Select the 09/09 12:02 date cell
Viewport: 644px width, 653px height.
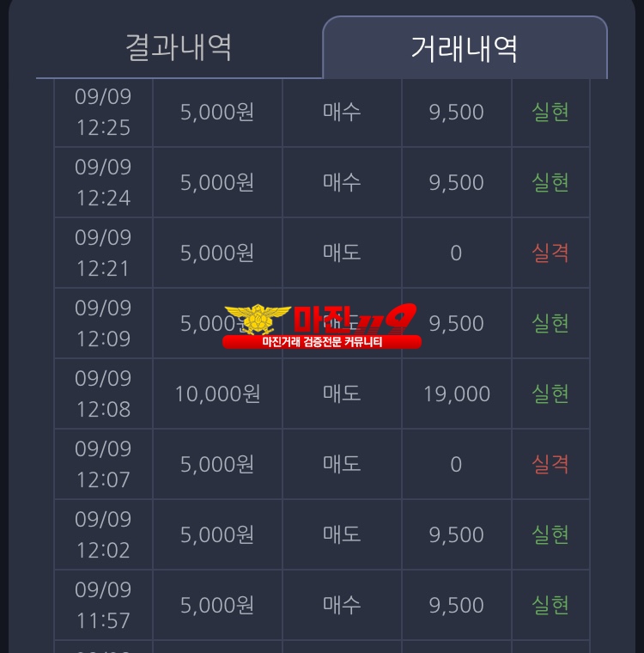pos(103,534)
